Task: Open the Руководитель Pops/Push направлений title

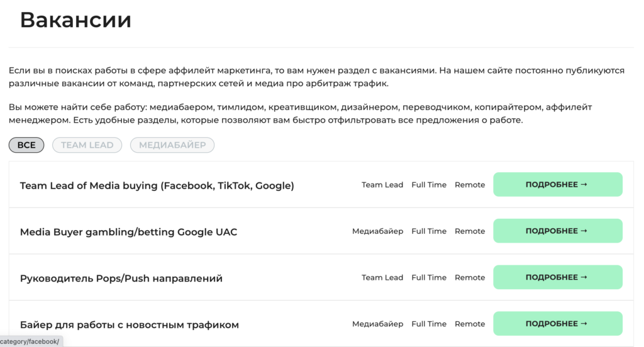Action: pos(121,278)
